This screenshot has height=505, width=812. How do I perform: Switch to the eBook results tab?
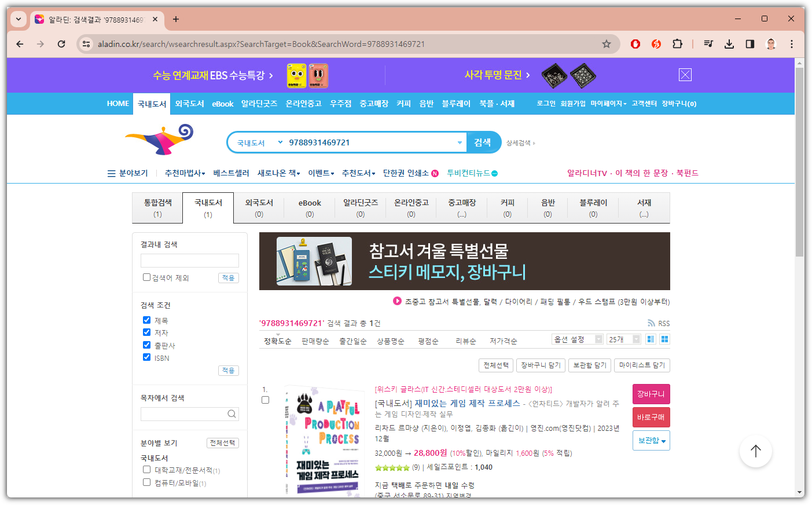(310, 208)
